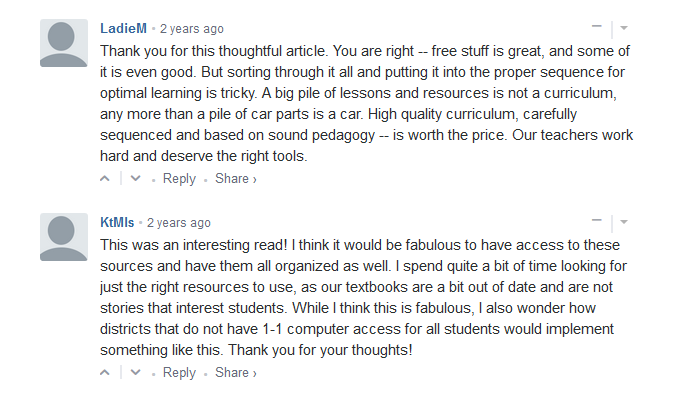Viewport: 682px width, 398px height.
Task: Open LadieM's '2 years ago' timestamp
Action: (191, 29)
